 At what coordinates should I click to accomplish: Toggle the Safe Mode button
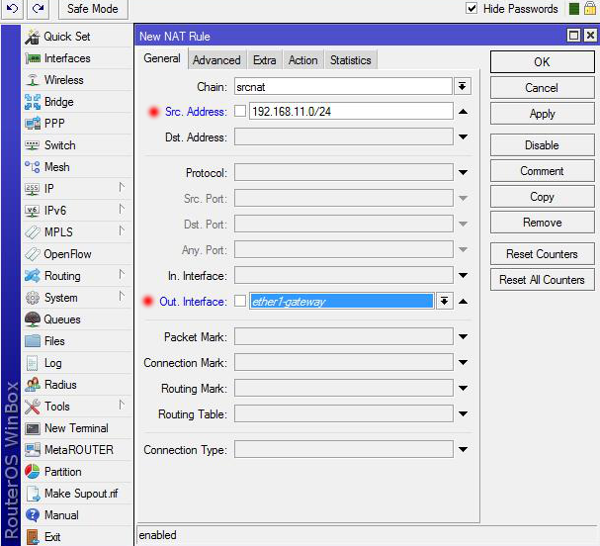coord(93,8)
